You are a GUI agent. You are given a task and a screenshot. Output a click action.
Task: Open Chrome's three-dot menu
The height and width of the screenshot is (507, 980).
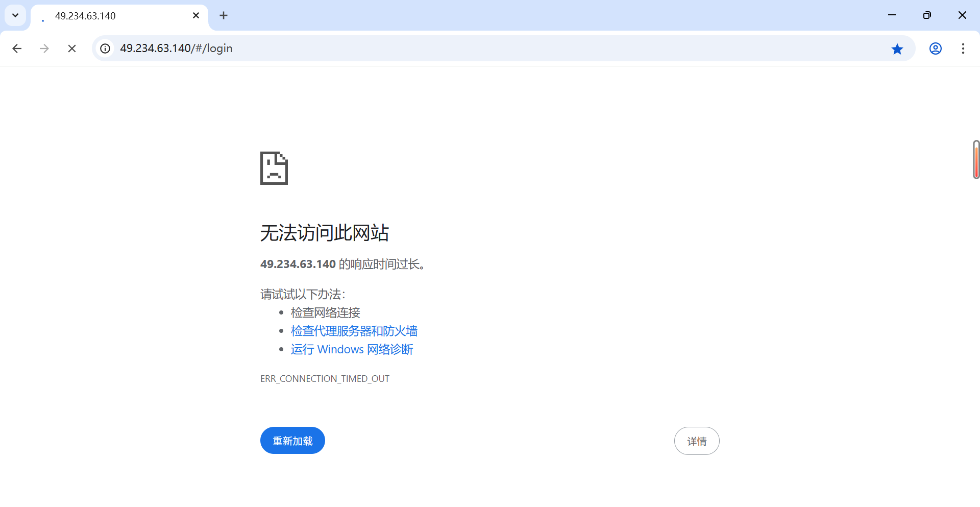963,49
